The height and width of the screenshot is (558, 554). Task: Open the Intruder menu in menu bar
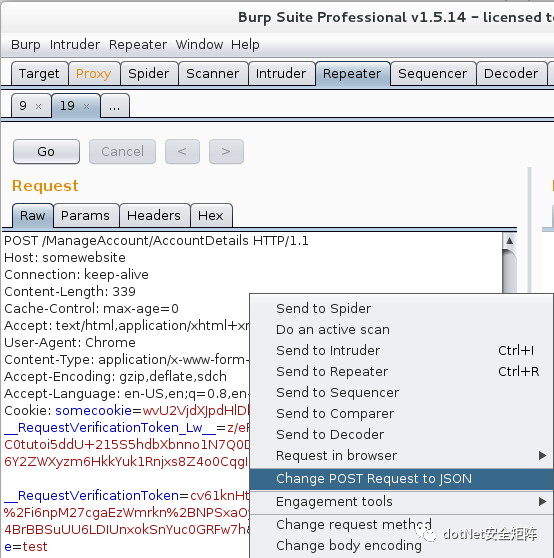(x=75, y=45)
